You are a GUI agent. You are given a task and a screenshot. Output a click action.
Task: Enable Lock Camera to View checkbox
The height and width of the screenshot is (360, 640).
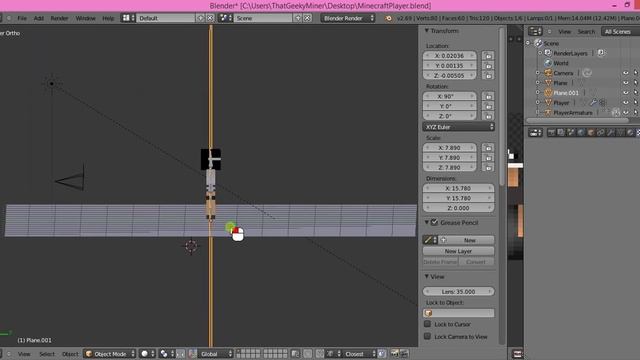[x=427, y=336]
